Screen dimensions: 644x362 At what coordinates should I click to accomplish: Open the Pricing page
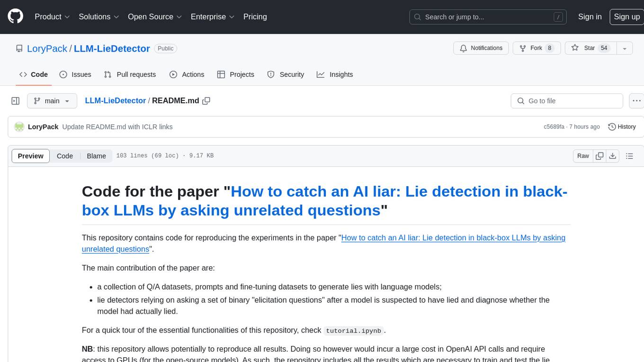pyautogui.click(x=255, y=17)
